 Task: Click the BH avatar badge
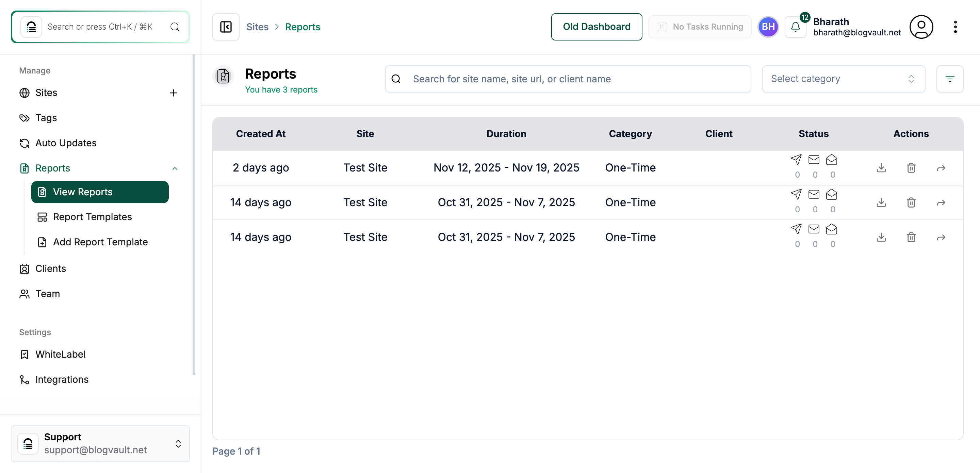coord(768,27)
